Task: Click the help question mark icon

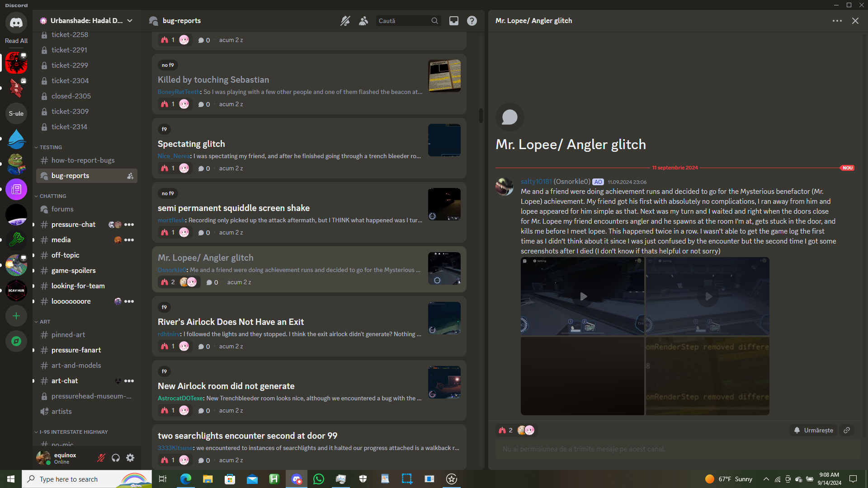Action: coord(472,21)
